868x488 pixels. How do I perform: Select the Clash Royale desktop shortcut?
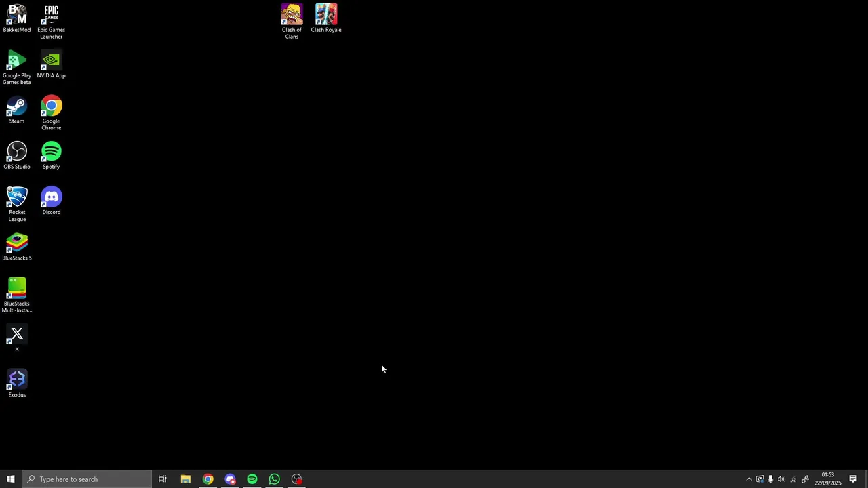pyautogui.click(x=326, y=19)
